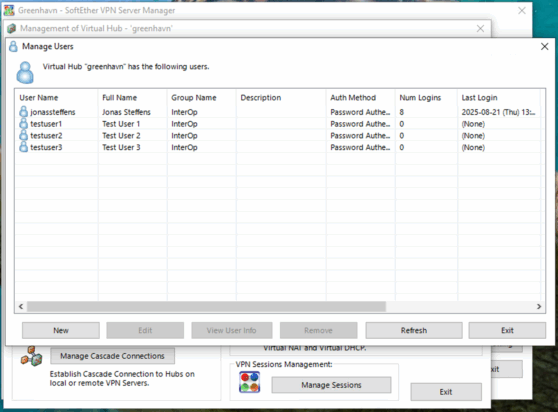Click the login count '8' for jonassteffens
The image size is (558, 412).
(x=401, y=112)
